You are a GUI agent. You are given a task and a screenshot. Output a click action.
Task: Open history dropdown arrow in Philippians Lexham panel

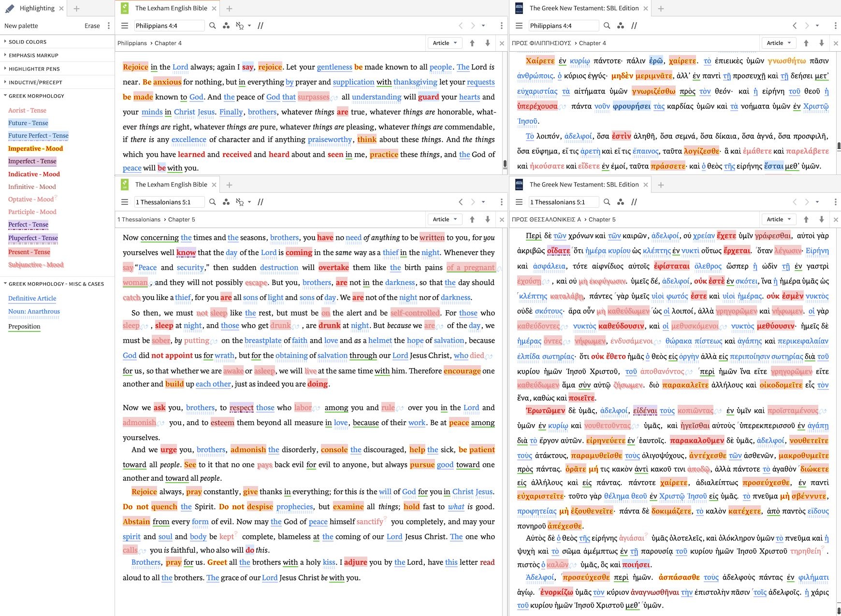tap(483, 26)
